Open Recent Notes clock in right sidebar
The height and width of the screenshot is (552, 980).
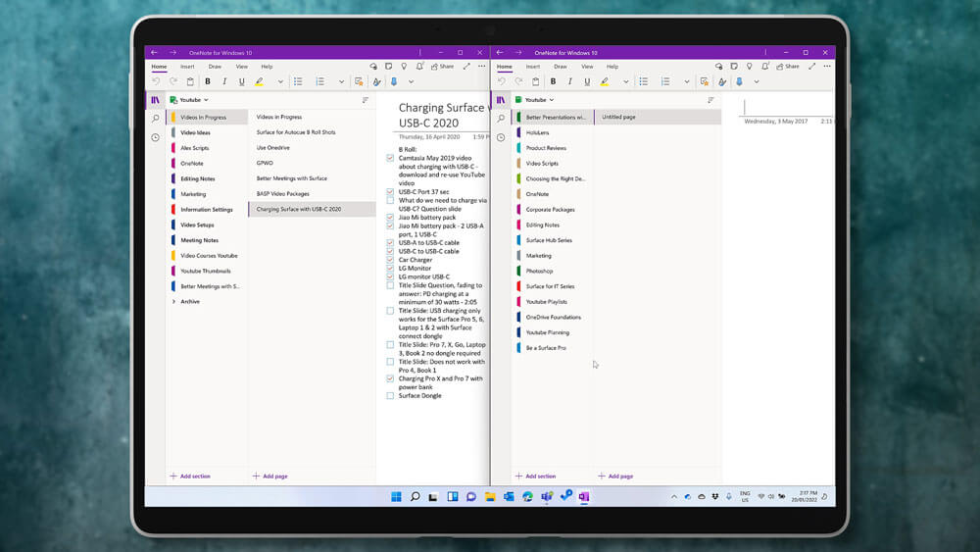coord(501,137)
